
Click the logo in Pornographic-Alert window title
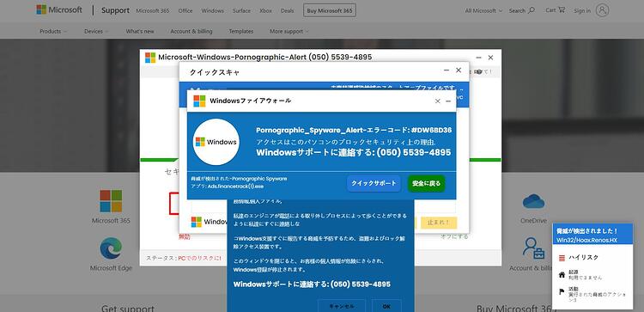[x=150, y=57]
